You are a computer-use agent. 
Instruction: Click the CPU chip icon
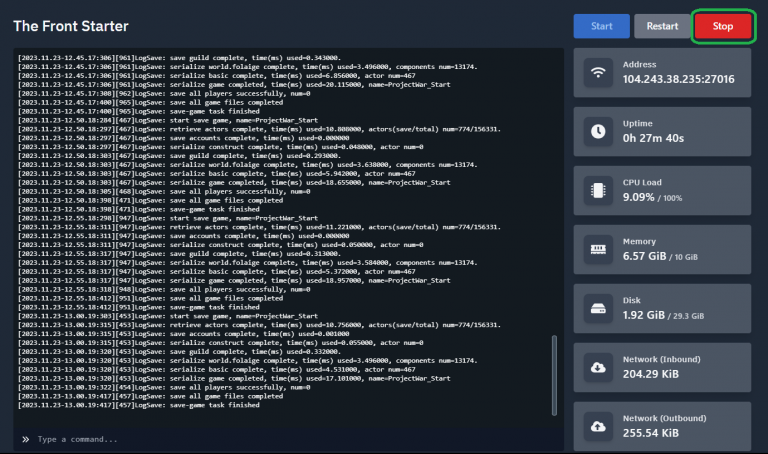(599, 190)
